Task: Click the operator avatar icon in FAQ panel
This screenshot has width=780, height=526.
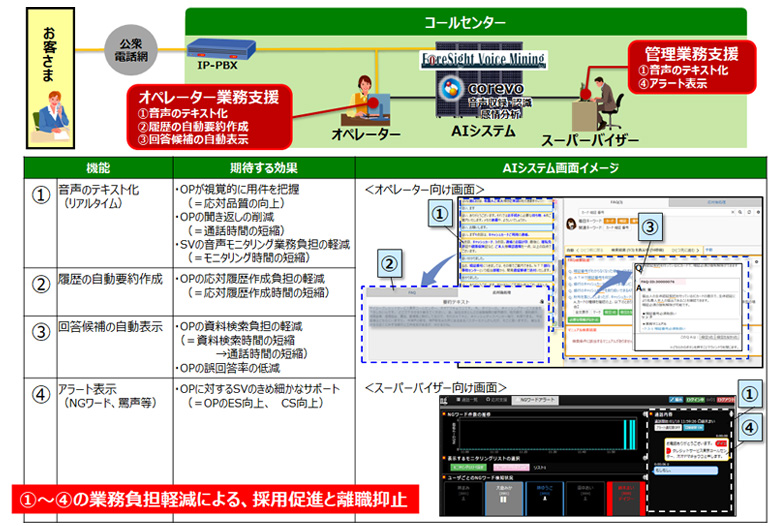Action: click(571, 224)
